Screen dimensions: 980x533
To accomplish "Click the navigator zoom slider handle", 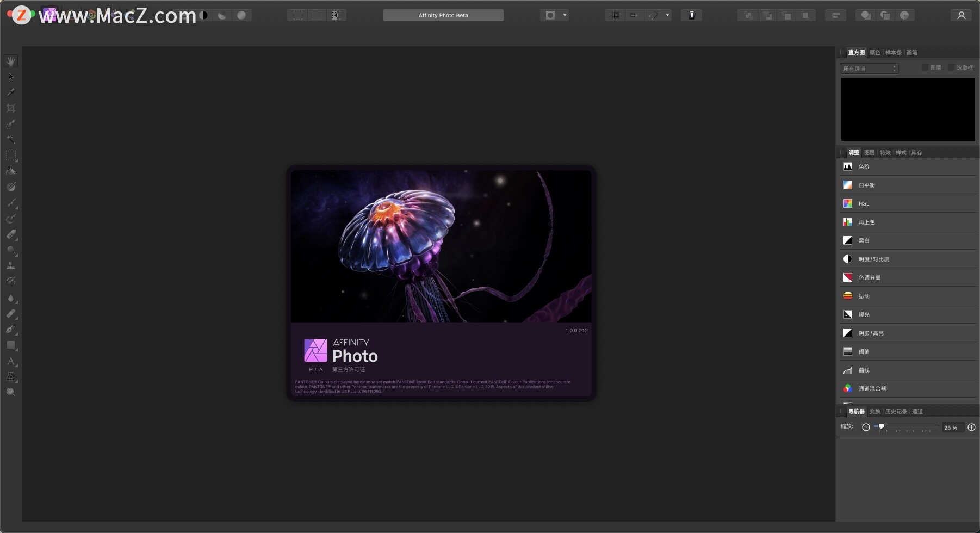I will 882,427.
